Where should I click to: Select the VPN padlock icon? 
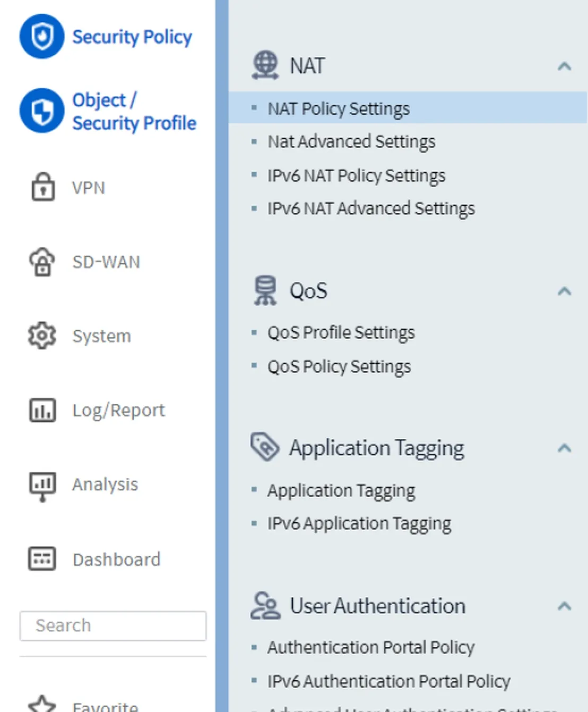pos(42,187)
